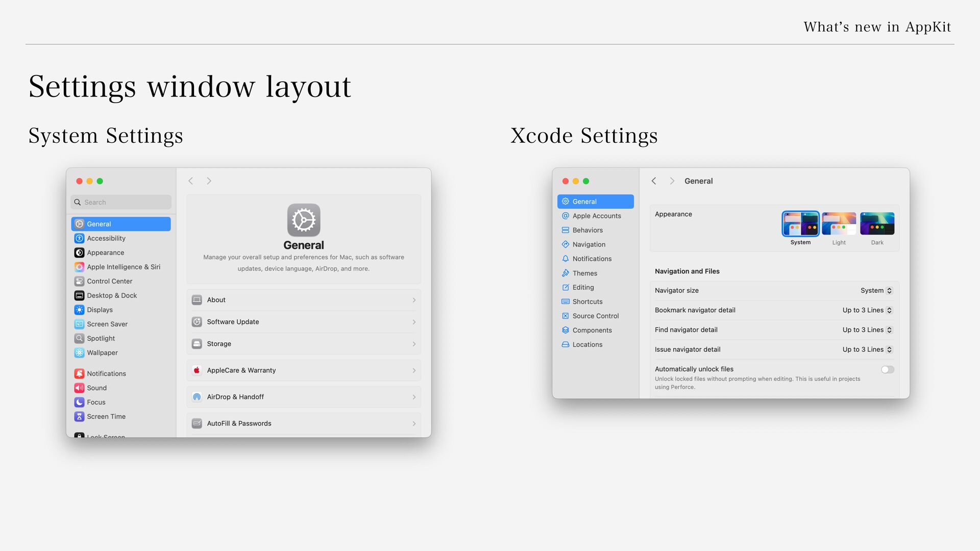This screenshot has width=980, height=551.
Task: Select the Source Control icon in Xcode
Action: pos(566,316)
